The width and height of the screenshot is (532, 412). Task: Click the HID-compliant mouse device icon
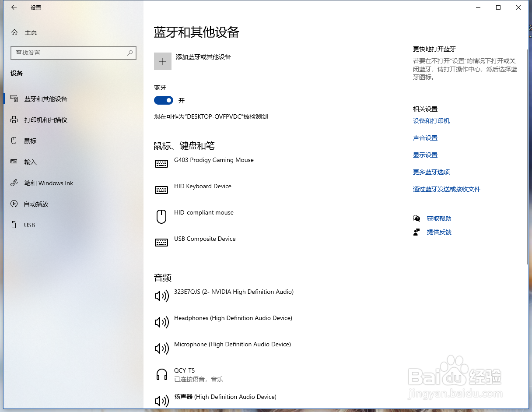(161, 216)
